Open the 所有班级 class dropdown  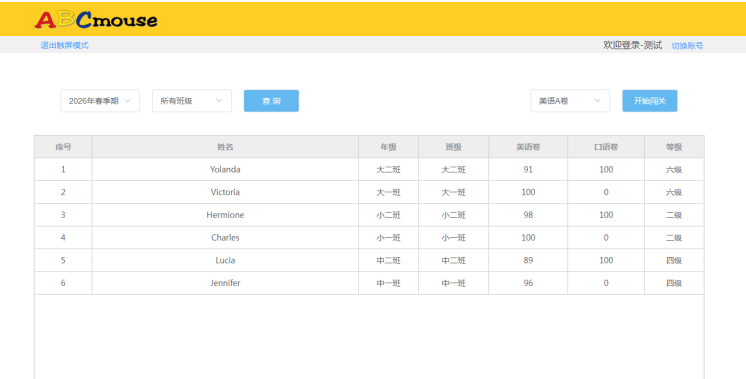click(x=192, y=101)
